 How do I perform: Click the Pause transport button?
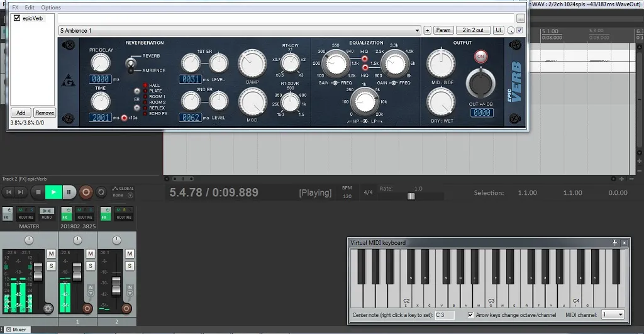(69, 192)
